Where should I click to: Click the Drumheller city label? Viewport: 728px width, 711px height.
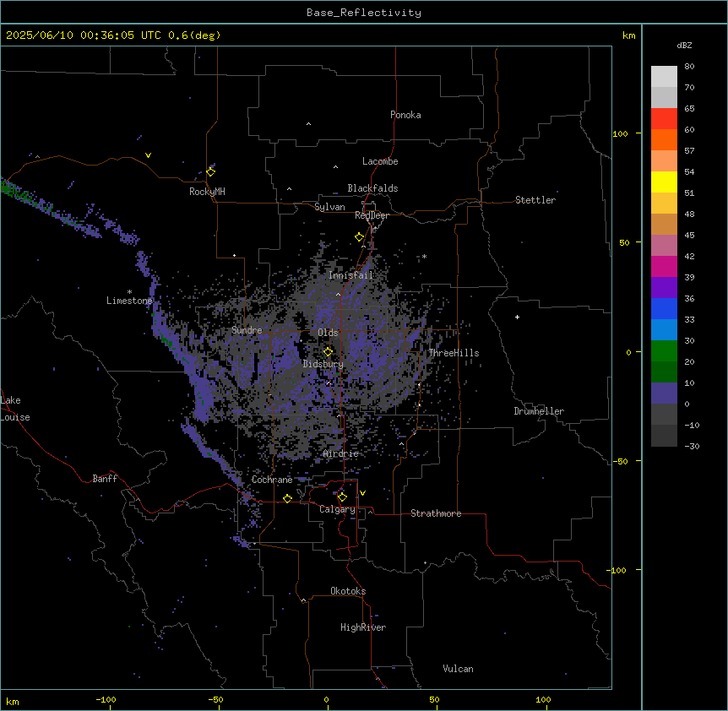pyautogui.click(x=539, y=411)
